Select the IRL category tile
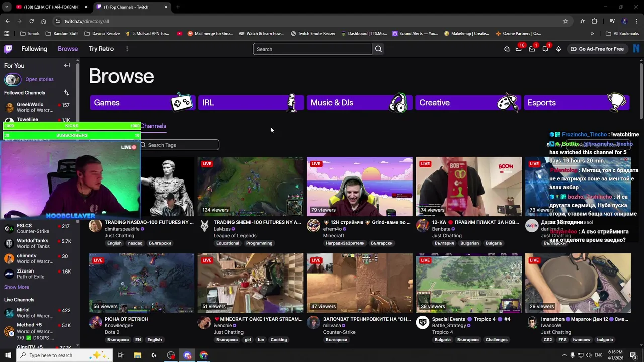 pyautogui.click(x=251, y=102)
